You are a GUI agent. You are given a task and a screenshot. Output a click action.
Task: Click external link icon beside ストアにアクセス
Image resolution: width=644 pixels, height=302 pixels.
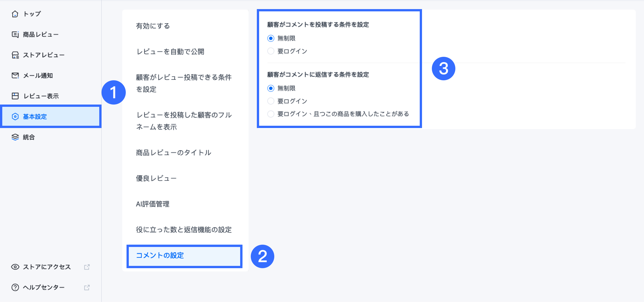87,267
